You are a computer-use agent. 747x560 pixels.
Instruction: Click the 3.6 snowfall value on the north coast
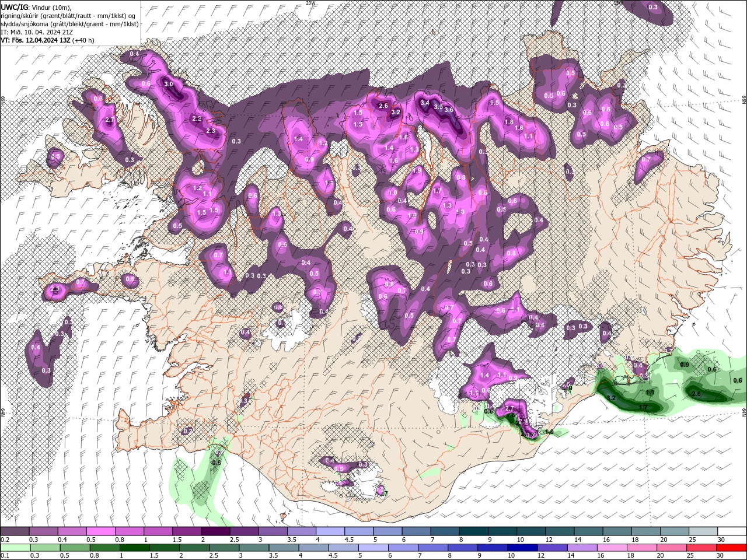click(x=449, y=110)
